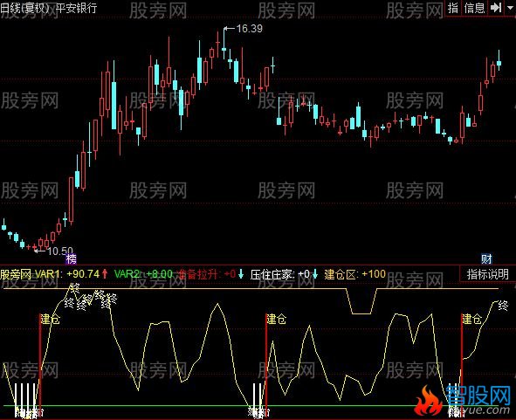The width and height of the screenshot is (516, 420).
Task: Click the jump-to-end arrow icon
Action: [495, 8]
